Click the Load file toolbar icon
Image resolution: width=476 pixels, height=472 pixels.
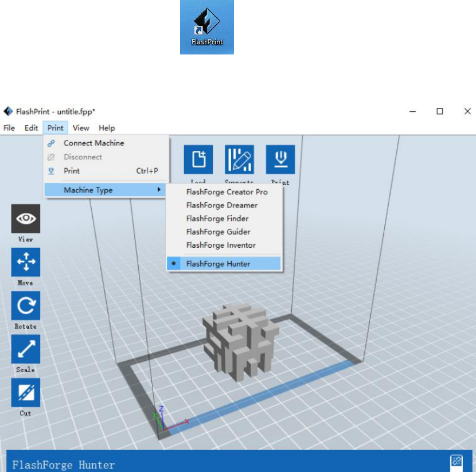[198, 159]
